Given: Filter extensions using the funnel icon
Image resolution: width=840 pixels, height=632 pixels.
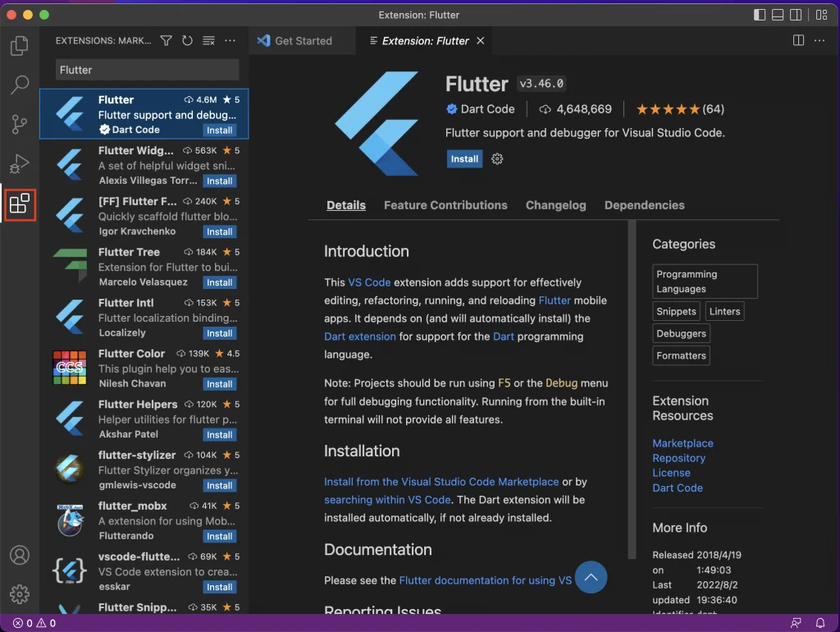Looking at the screenshot, I should [x=167, y=40].
